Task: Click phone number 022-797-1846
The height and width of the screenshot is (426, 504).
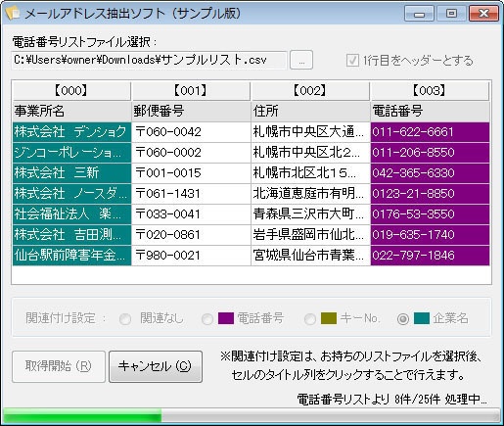Action: [430, 256]
